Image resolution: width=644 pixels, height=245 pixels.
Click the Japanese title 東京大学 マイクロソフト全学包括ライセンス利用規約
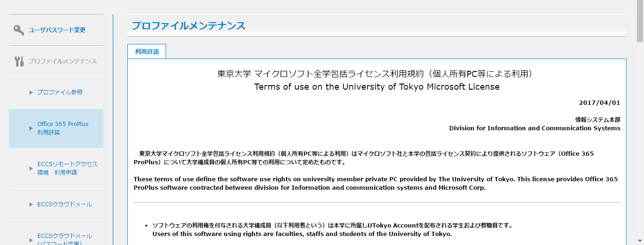(x=375, y=74)
